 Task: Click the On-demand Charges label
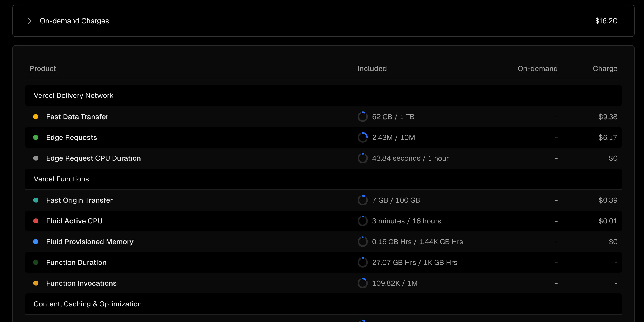74,21
